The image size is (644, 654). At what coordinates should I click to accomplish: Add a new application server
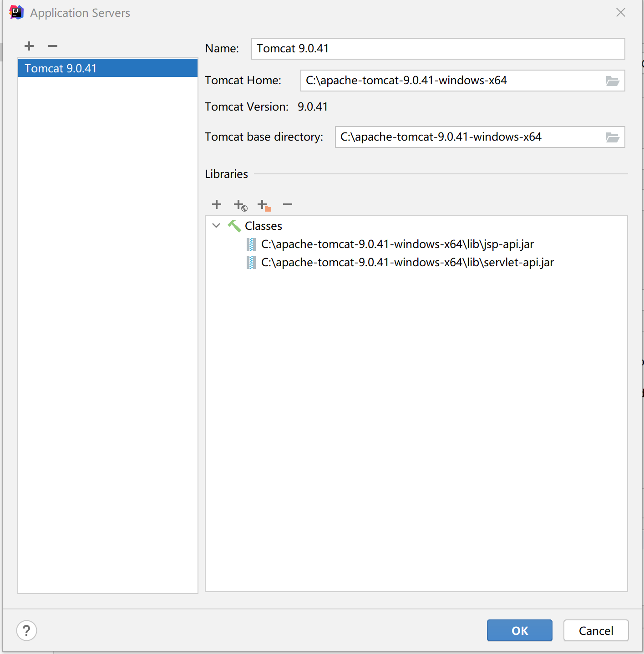(29, 46)
